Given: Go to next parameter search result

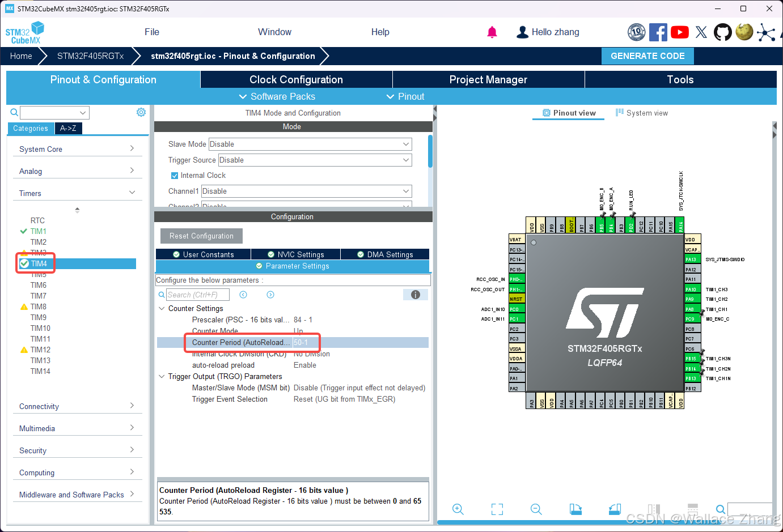Looking at the screenshot, I should [270, 295].
